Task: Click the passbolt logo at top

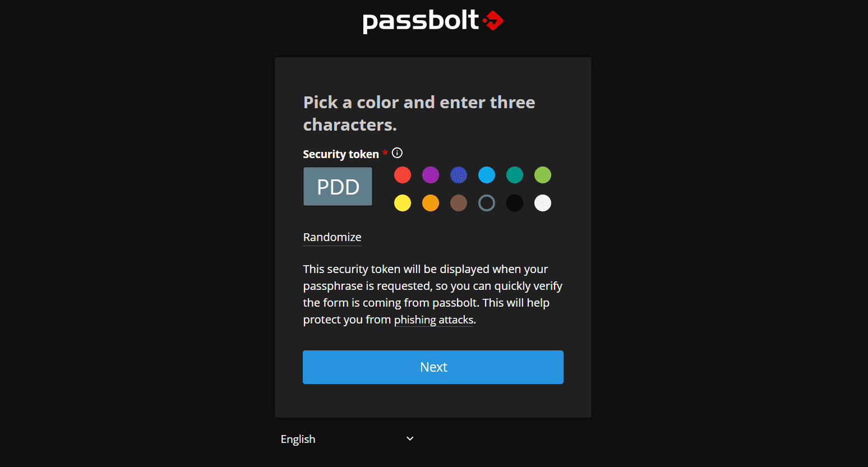Action: (433, 21)
